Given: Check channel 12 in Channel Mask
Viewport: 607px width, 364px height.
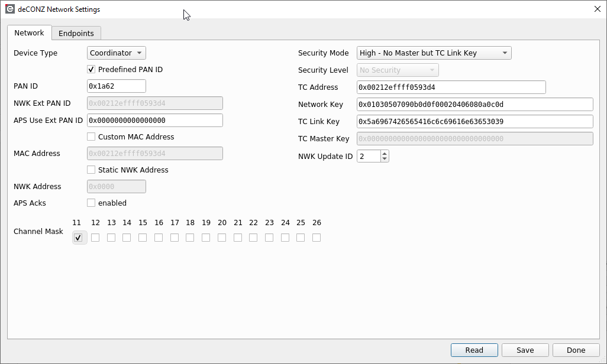Looking at the screenshot, I should [x=95, y=238].
